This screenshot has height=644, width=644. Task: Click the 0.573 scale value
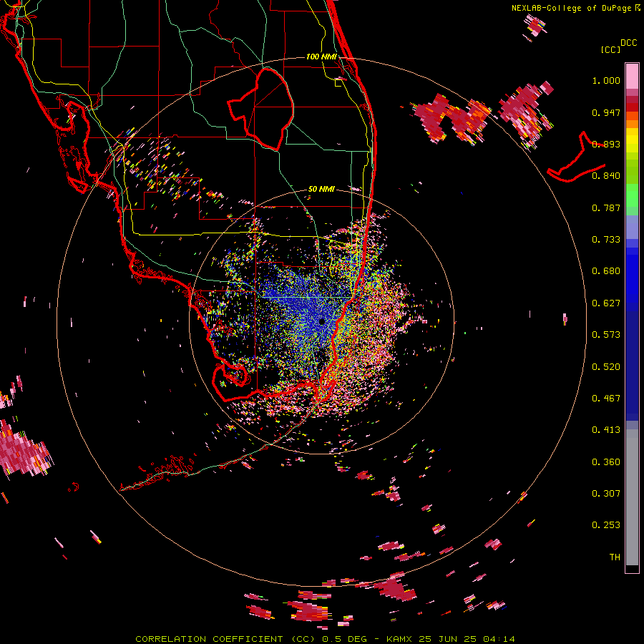point(606,335)
